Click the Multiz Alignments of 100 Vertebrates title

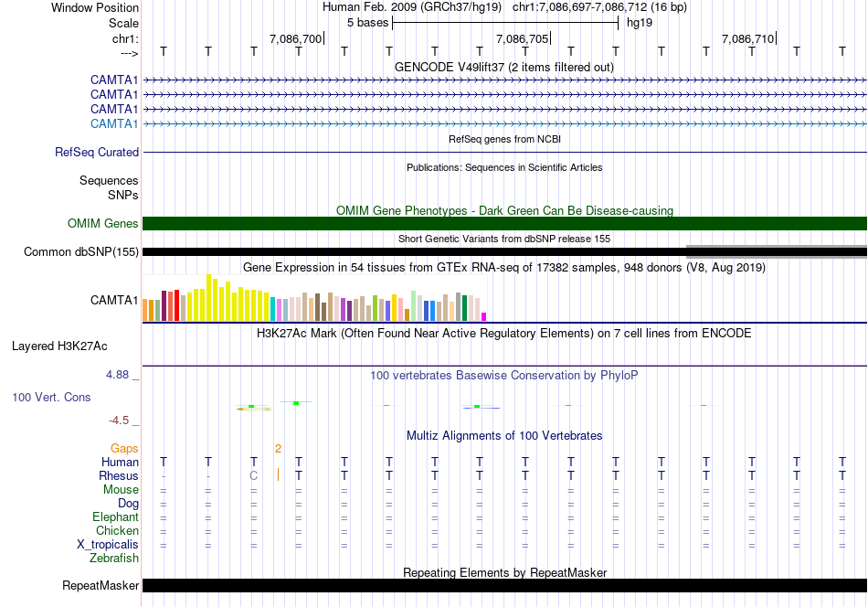click(x=504, y=435)
